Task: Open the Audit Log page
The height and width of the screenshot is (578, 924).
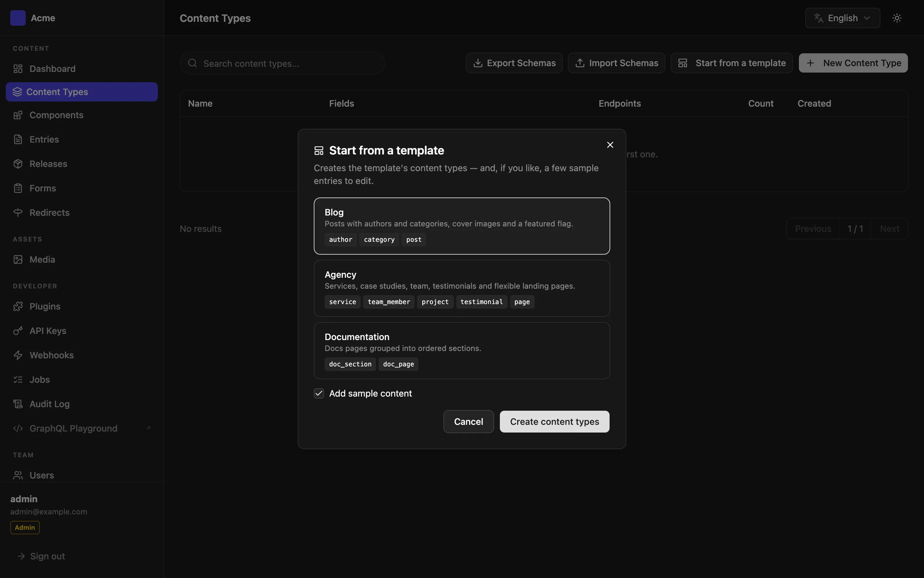Action: click(x=82, y=404)
